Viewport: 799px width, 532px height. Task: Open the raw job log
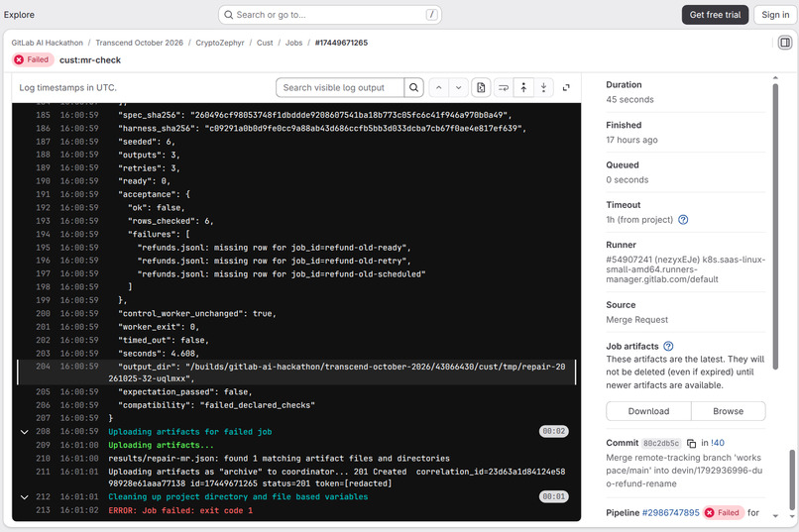coord(481,87)
